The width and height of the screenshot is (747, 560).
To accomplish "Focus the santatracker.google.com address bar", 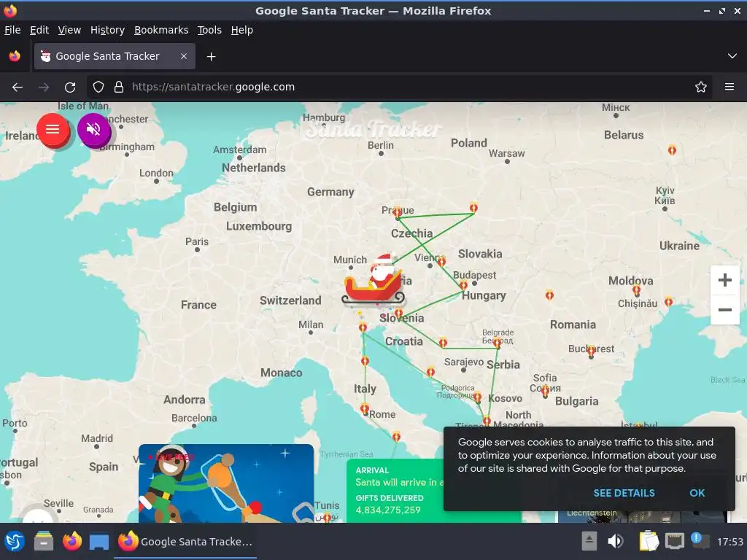I will click(x=400, y=87).
